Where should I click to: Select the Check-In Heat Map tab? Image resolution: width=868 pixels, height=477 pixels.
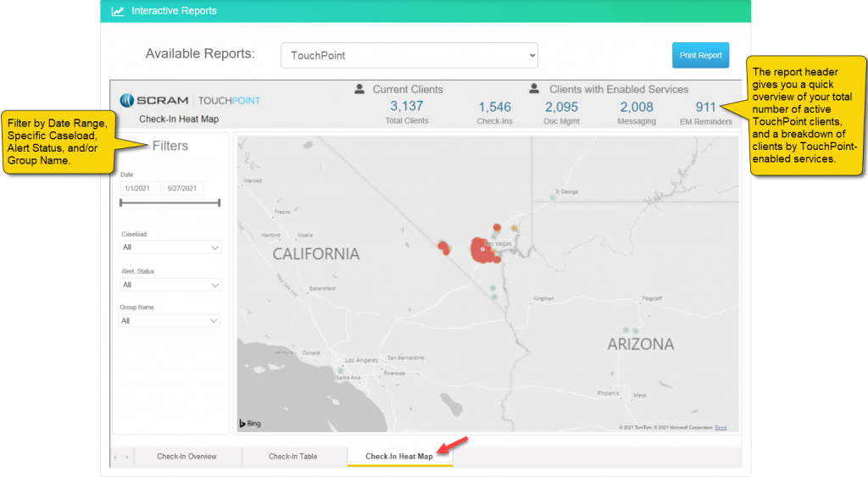pos(399,457)
